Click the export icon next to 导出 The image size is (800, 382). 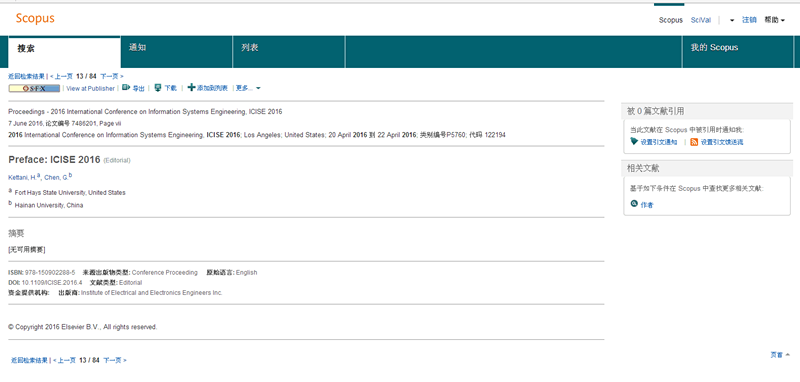[x=126, y=88]
